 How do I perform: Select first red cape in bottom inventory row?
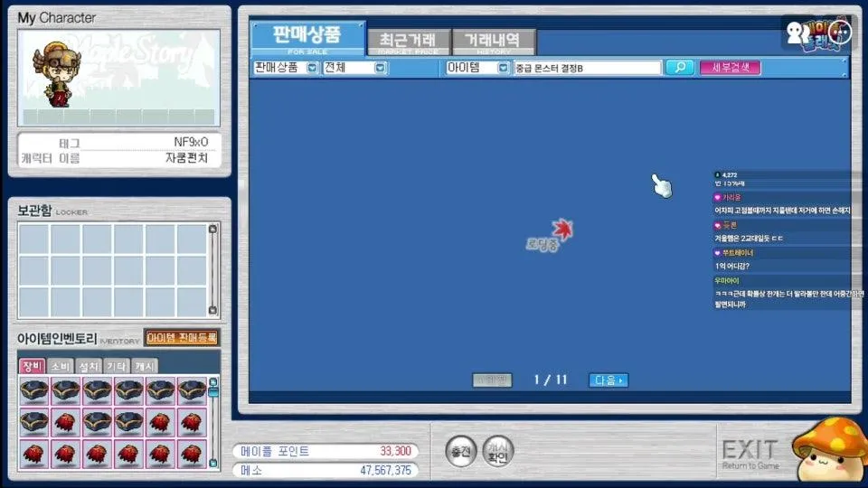pos(34,455)
